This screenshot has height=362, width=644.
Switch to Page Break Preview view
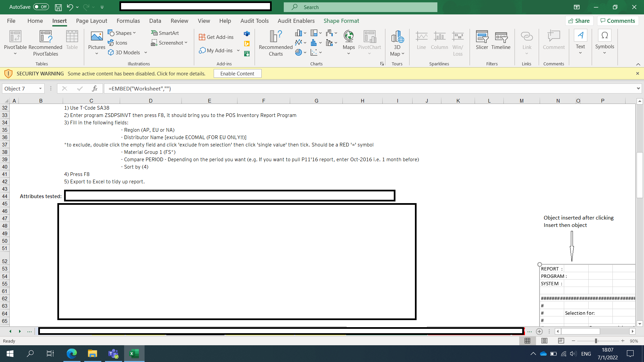[561, 341]
